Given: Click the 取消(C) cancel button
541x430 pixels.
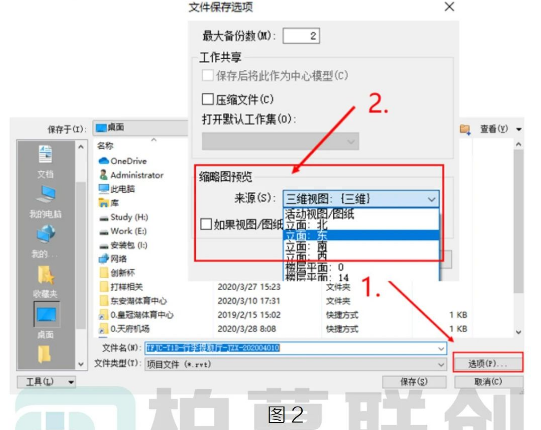Looking at the screenshot, I should pos(488,382).
